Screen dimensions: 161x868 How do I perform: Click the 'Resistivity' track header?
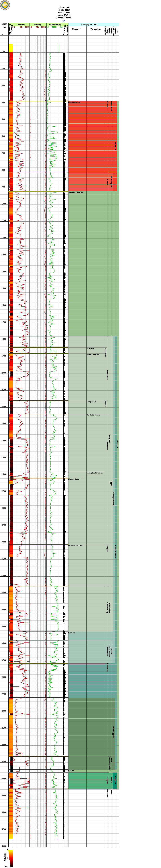coord(38,25)
